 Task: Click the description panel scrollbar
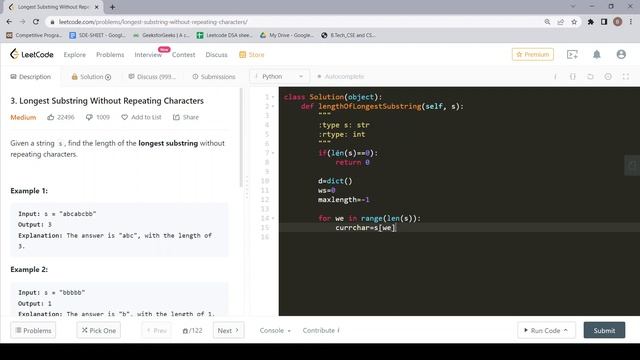241,137
